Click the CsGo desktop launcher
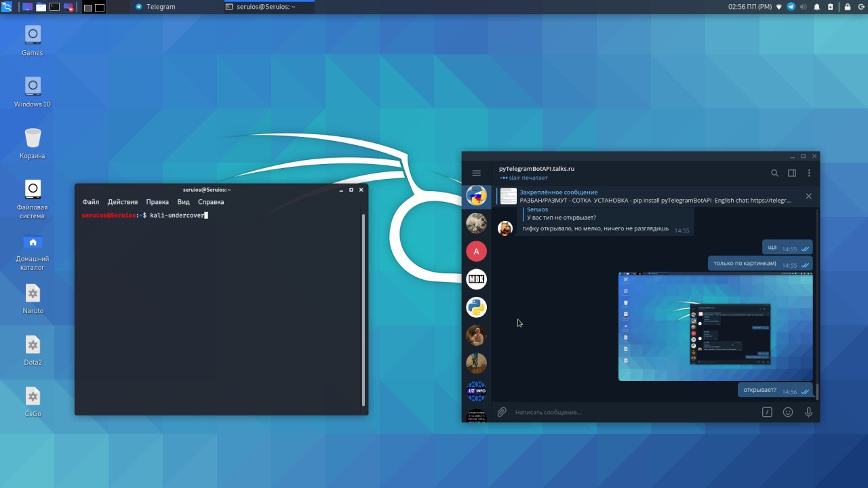Screen dimensions: 868x488 pos(32,402)
